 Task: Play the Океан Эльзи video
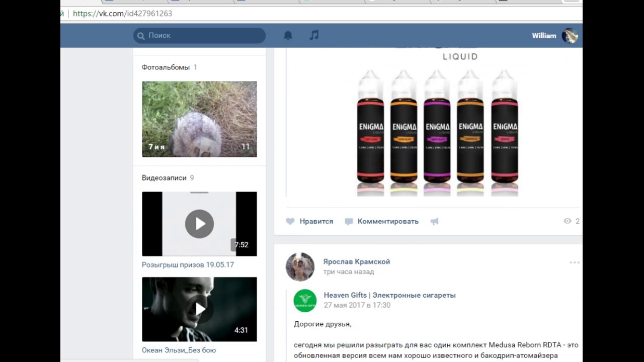coord(199,309)
